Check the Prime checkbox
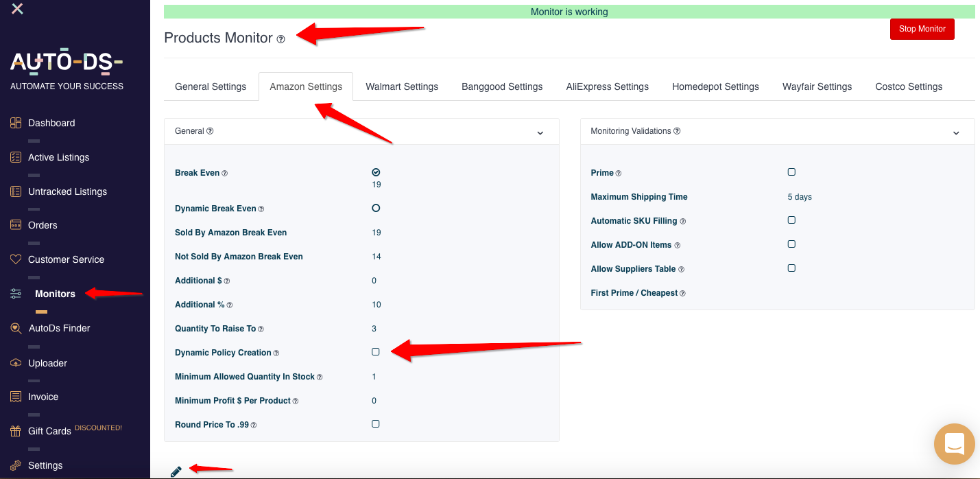This screenshot has height=479, width=980. [x=791, y=172]
